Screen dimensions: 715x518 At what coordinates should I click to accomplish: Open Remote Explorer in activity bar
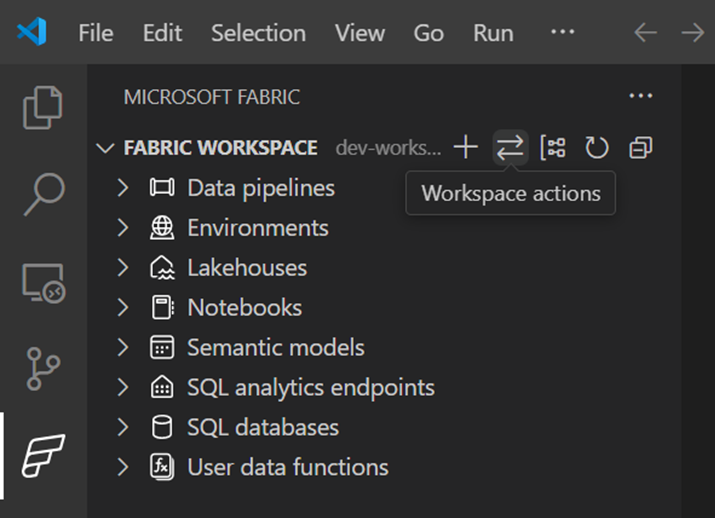(x=44, y=283)
